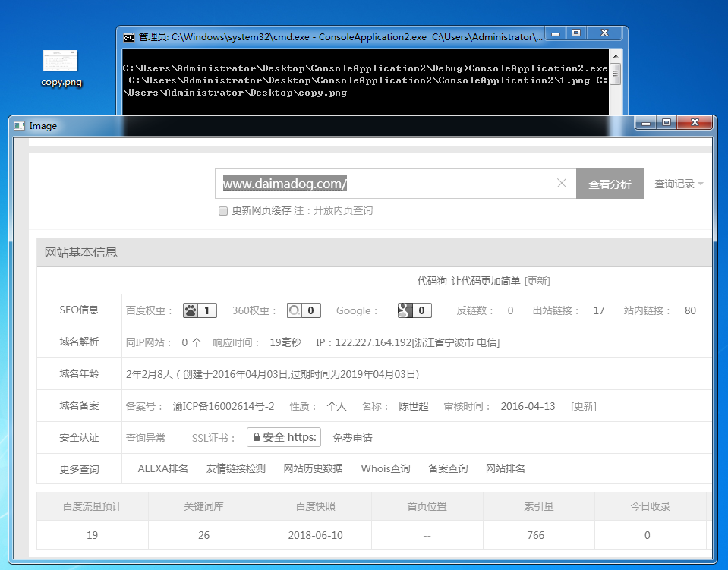Screen dimensions: 728x570
Task: Open the 备案查询 link
Action: (448, 469)
